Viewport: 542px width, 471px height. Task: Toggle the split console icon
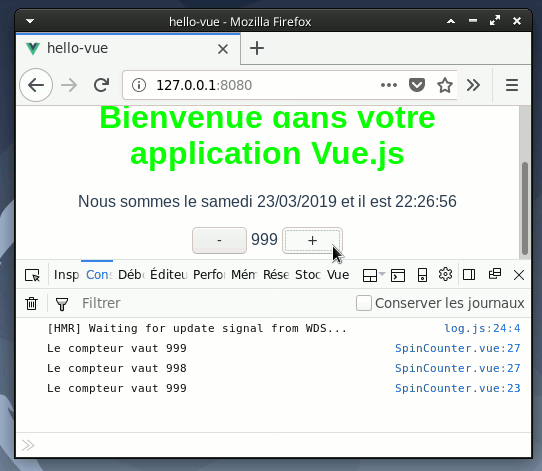pyautogui.click(x=398, y=275)
